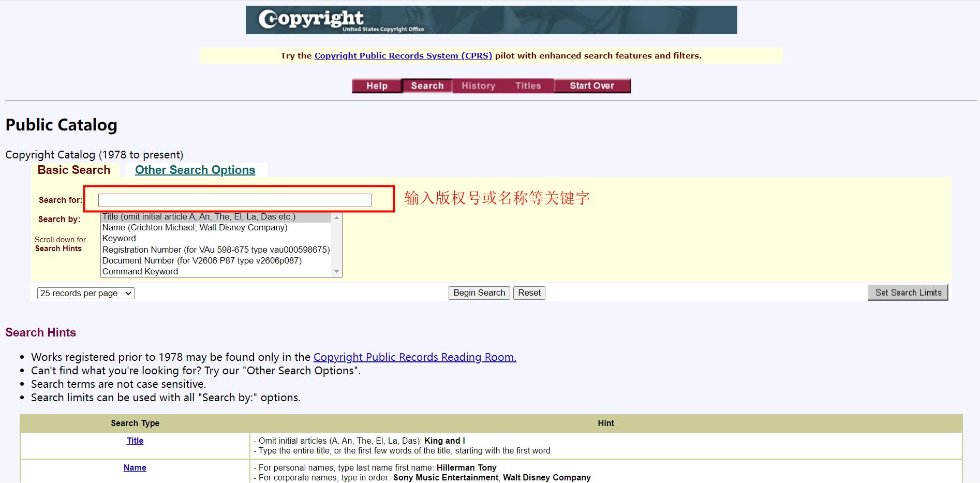980x483 pixels.
Task: Click the Copyright Office logo banner
Action: (x=490, y=20)
